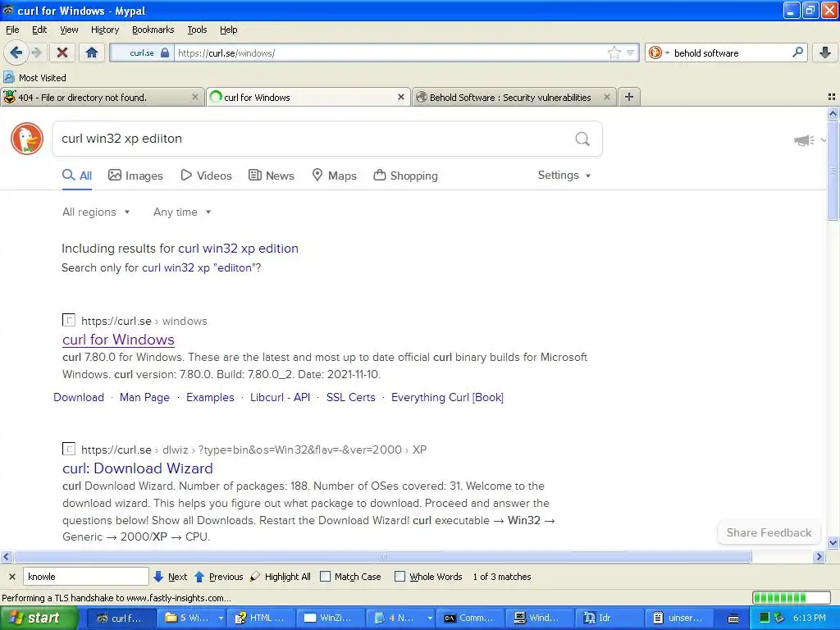Select the Shopping search category
The width and height of the screenshot is (840, 630).
tap(405, 176)
